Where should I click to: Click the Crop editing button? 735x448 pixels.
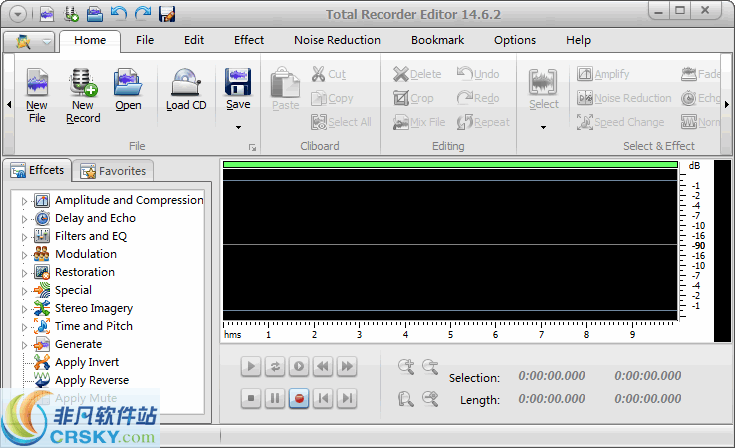pos(413,98)
